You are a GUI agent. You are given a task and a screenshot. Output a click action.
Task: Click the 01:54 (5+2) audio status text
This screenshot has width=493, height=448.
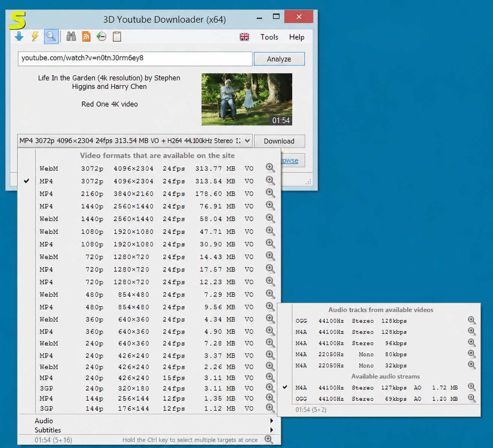pyautogui.click(x=311, y=410)
